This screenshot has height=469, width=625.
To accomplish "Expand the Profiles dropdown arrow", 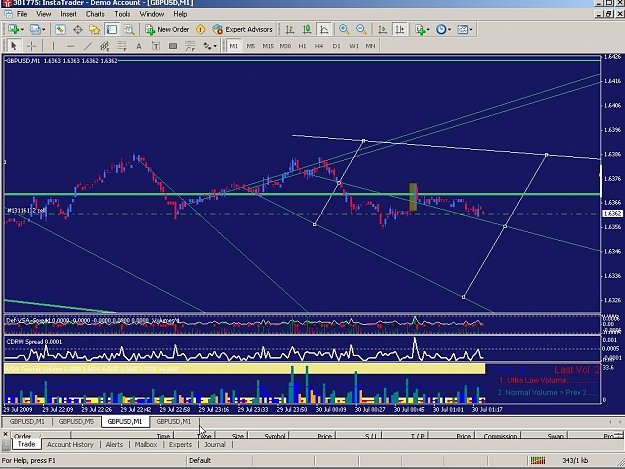I will point(43,30).
